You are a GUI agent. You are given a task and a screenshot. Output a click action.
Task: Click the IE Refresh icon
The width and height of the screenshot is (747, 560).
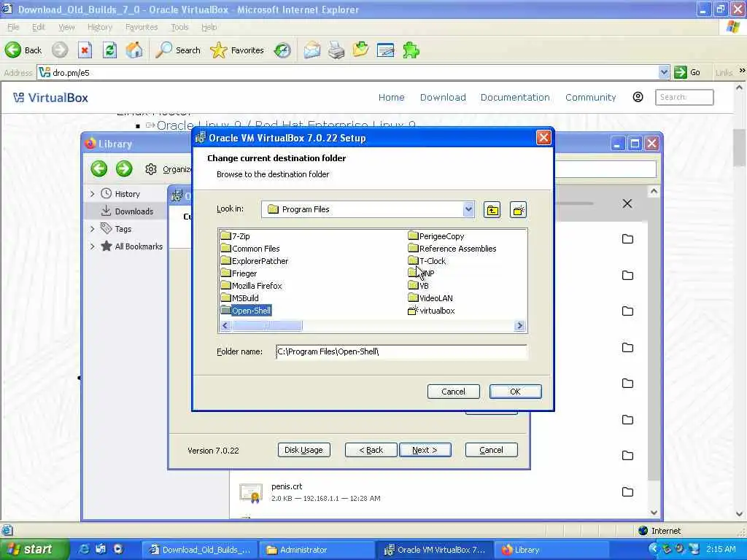(109, 50)
